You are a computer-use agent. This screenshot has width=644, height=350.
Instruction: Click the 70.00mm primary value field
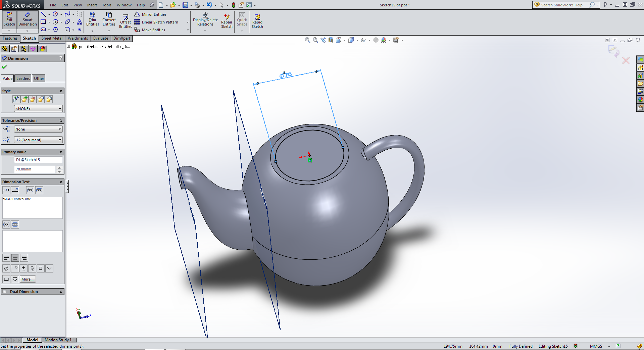pyautogui.click(x=35, y=169)
